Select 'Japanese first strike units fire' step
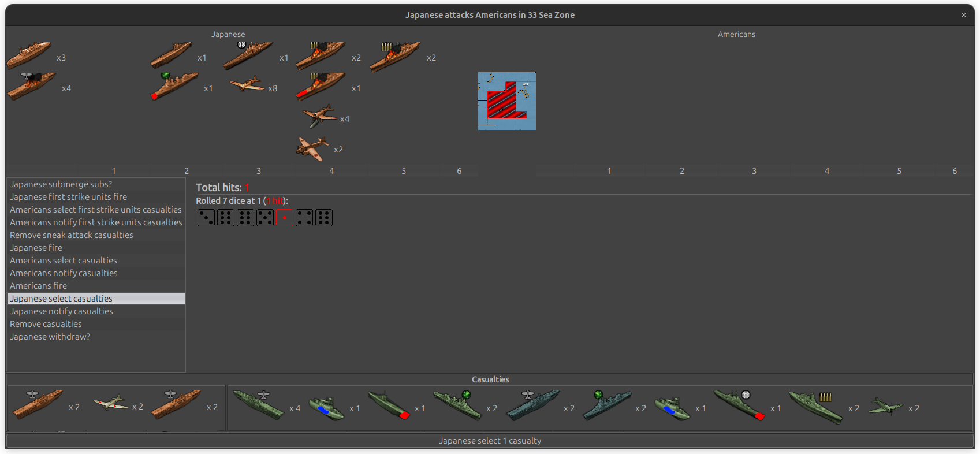 96,197
